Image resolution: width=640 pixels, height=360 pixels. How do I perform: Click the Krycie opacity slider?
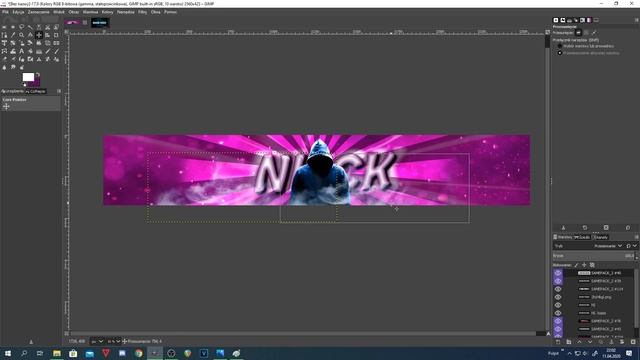594,256
